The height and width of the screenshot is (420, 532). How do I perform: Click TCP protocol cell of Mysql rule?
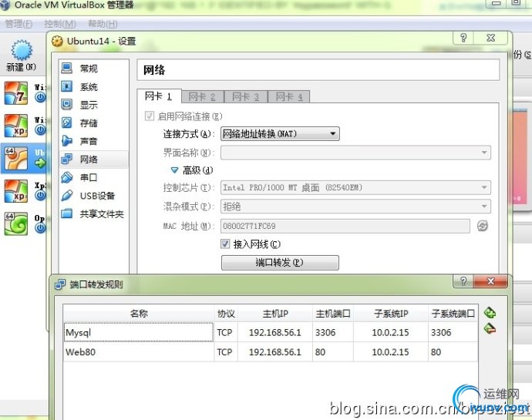[x=226, y=332]
